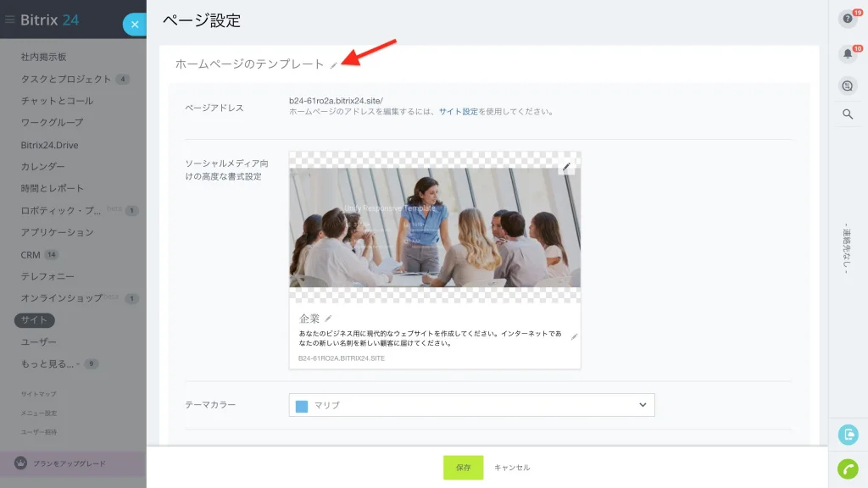Click the ホームページのテンプレート title text
This screenshot has width=868, height=488.
pyautogui.click(x=250, y=64)
